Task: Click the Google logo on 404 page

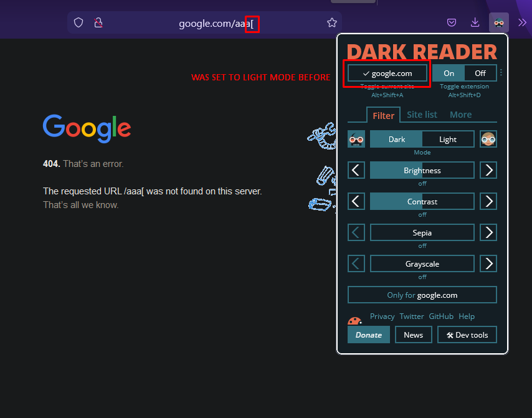Action: coord(87,128)
